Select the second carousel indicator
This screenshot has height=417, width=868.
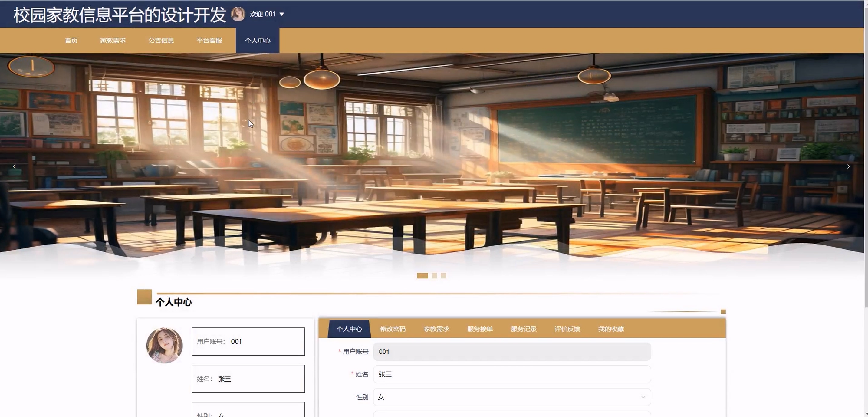(434, 276)
